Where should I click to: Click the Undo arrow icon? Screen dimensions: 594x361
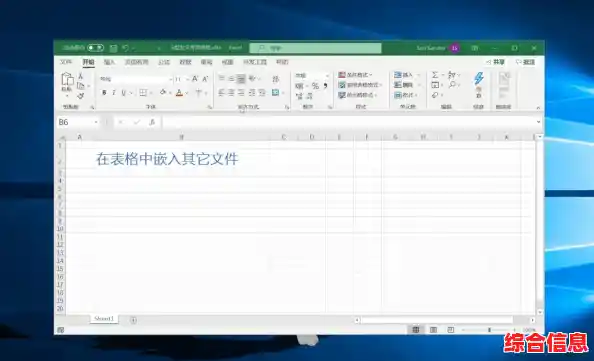coord(125,48)
